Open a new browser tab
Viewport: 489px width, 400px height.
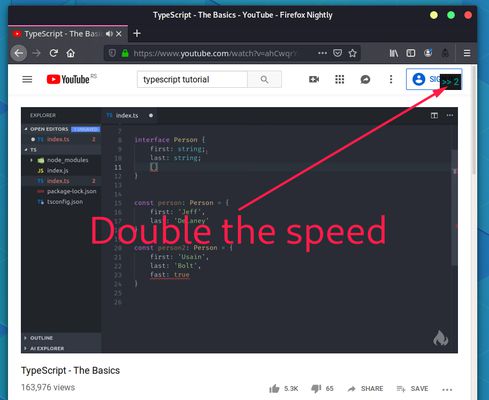[x=137, y=33]
